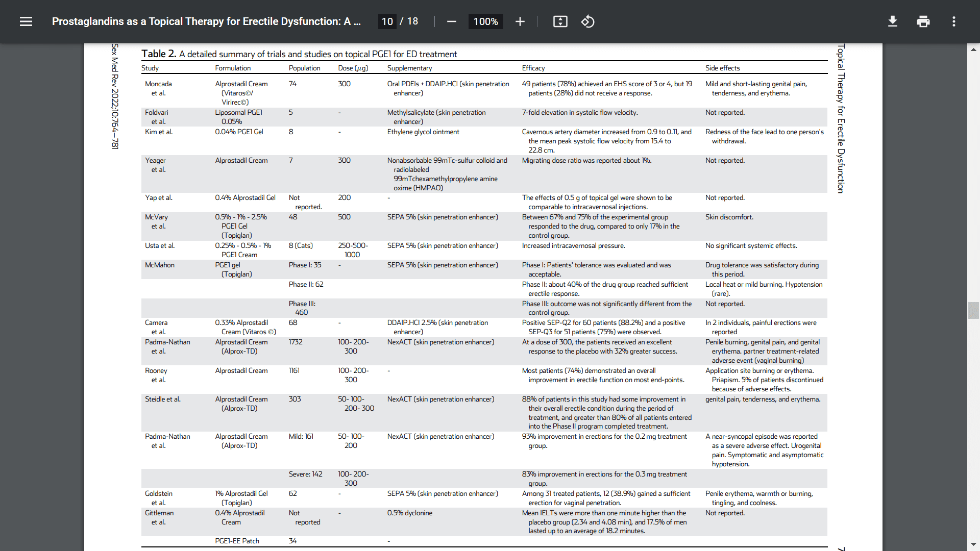Image resolution: width=980 pixels, height=551 pixels.
Task: Click the 'Steidle et al.' study cell
Action: coord(163,399)
